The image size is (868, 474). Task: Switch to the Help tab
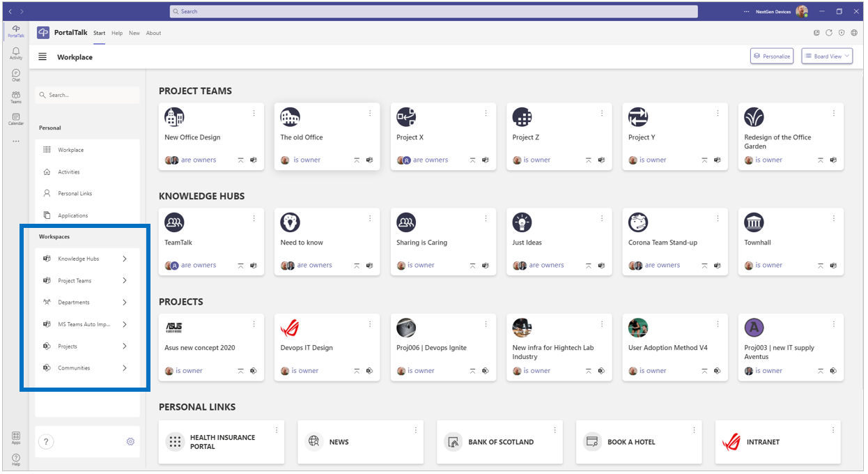pyautogui.click(x=117, y=33)
